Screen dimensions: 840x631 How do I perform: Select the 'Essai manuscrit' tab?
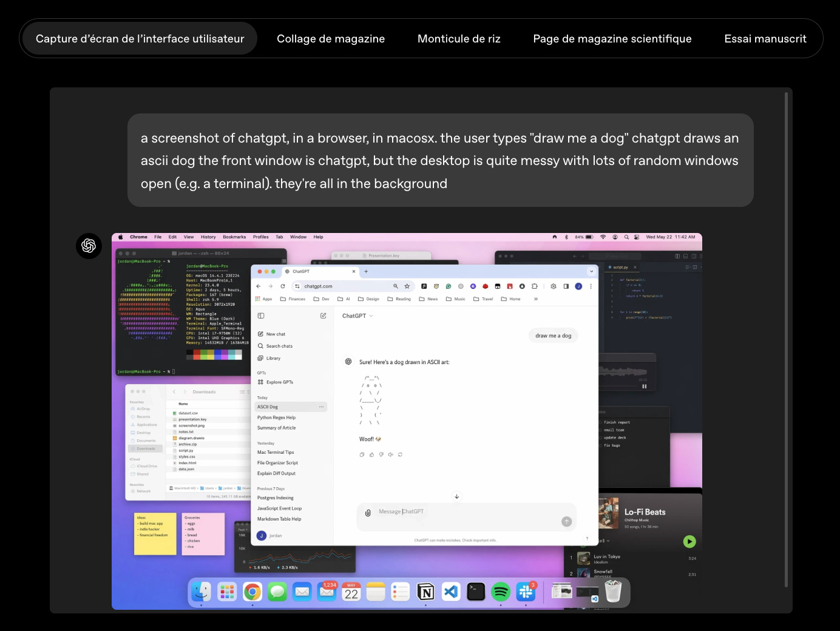[765, 39]
